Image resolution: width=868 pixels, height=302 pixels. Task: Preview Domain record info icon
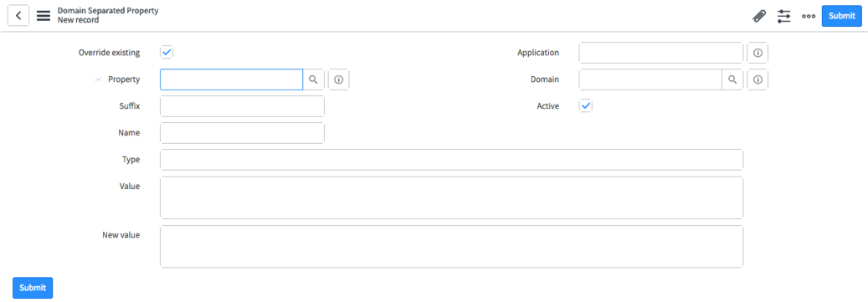click(758, 79)
